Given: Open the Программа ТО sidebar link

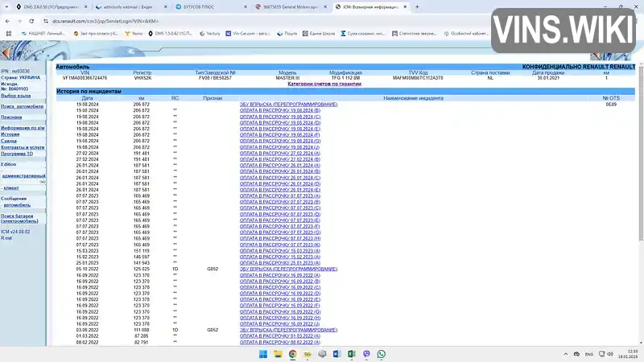Looking at the screenshot, I should click(17, 154).
